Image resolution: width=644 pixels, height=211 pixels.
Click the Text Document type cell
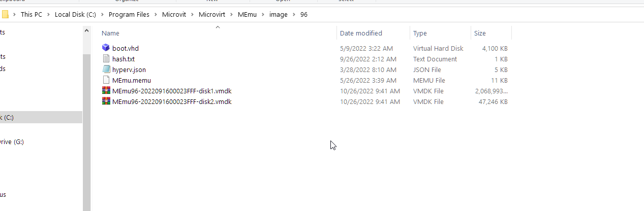[435, 59]
